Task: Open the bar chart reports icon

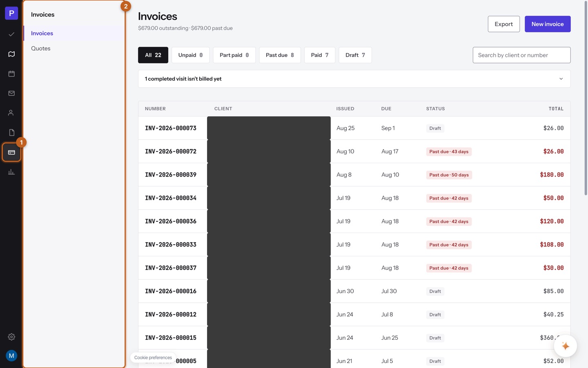Action: (11, 172)
